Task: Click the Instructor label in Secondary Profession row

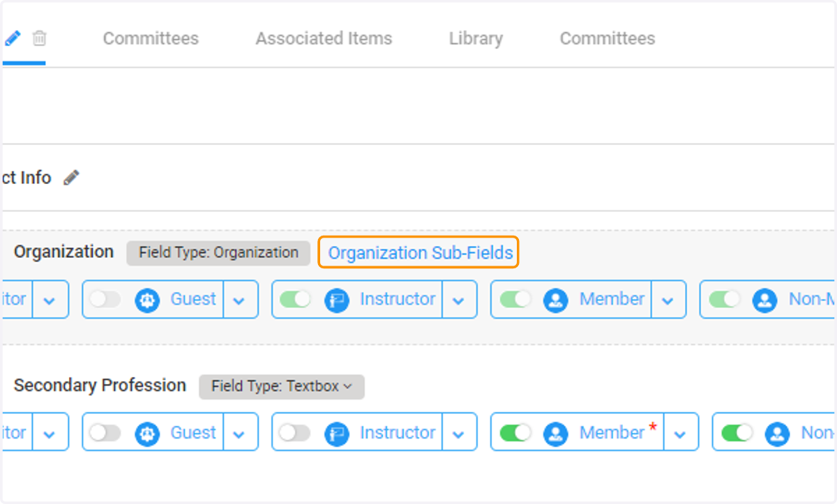Action: 398,433
